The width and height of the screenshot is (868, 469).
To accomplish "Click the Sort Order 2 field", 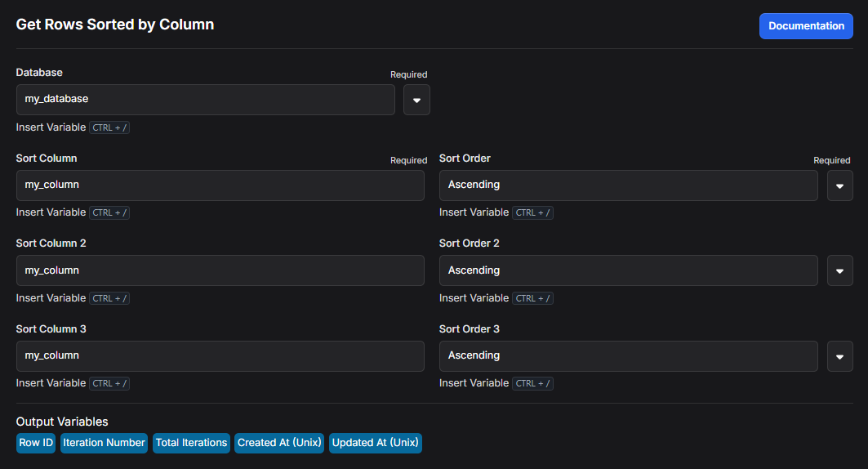I will pos(628,270).
